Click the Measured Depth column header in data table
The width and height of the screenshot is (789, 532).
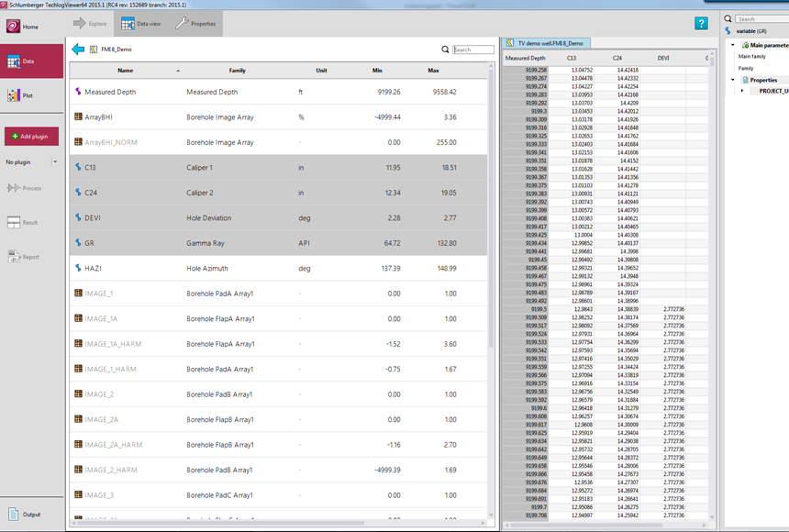526,58
